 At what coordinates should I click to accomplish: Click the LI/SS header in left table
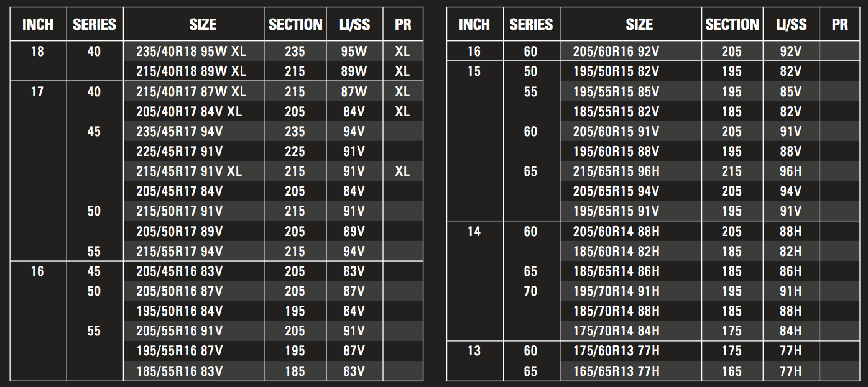[356, 24]
